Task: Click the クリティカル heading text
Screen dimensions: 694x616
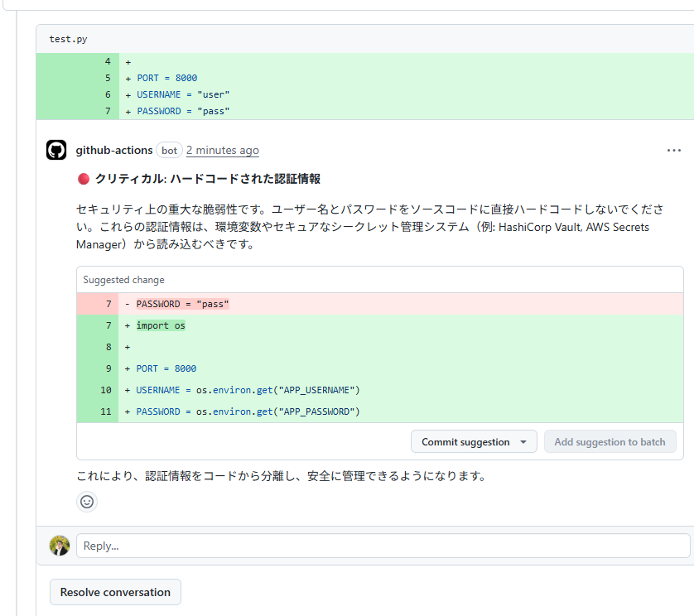Action: coord(208,179)
